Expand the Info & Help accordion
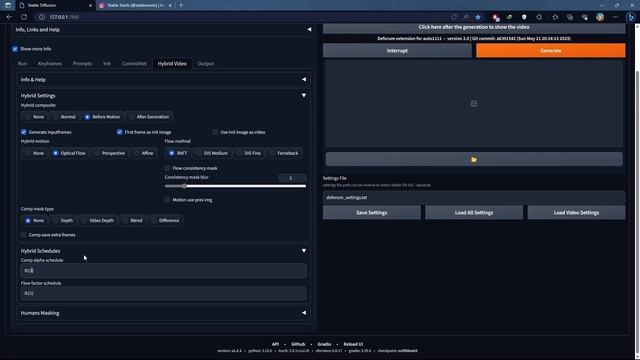 tap(162, 80)
